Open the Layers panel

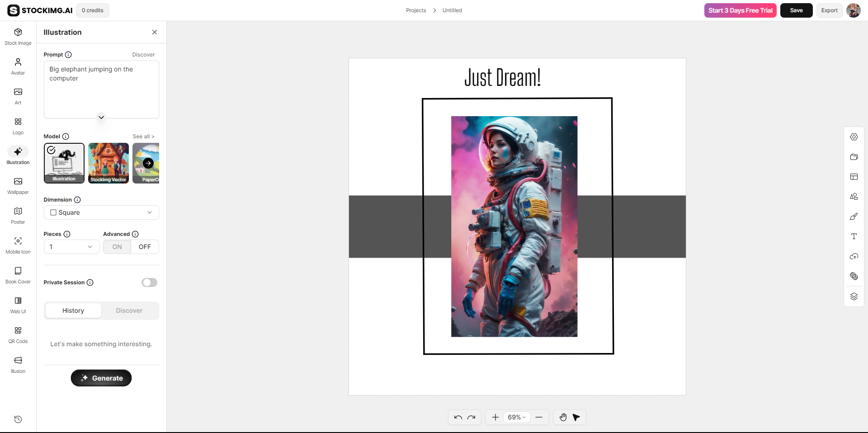[854, 297]
